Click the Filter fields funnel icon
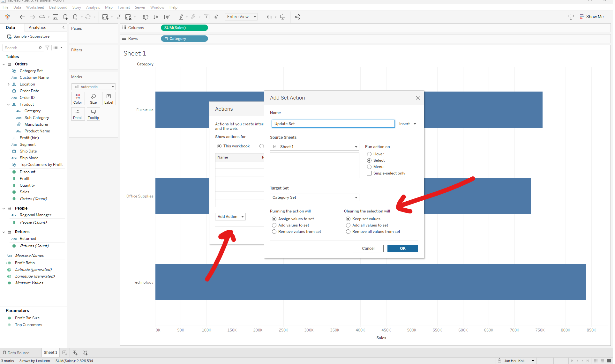 coord(48,48)
